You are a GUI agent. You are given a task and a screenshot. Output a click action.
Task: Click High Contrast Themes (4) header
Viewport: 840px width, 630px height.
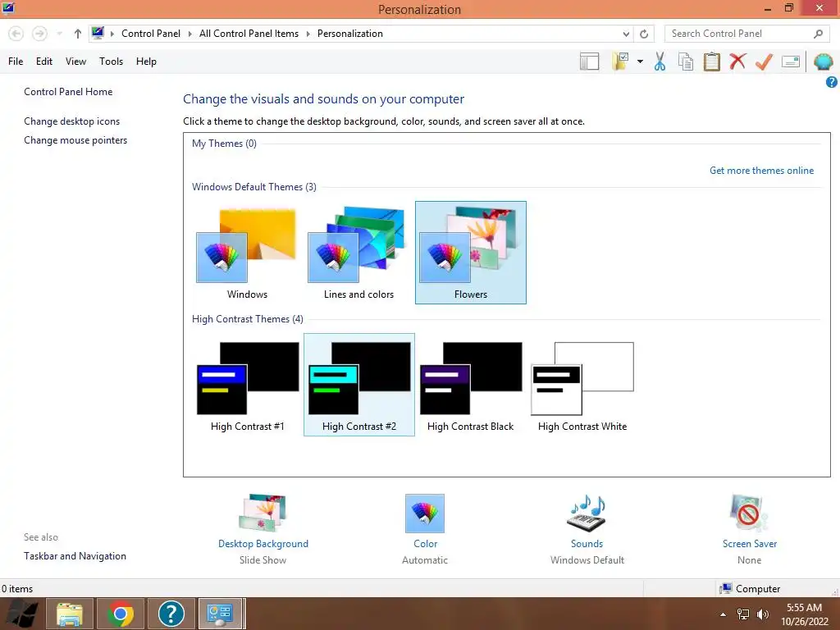pos(248,319)
